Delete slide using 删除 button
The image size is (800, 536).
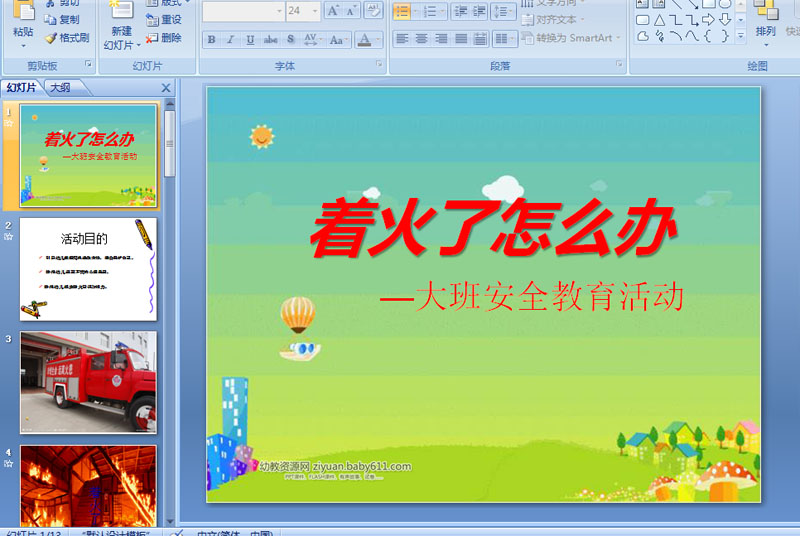point(164,38)
